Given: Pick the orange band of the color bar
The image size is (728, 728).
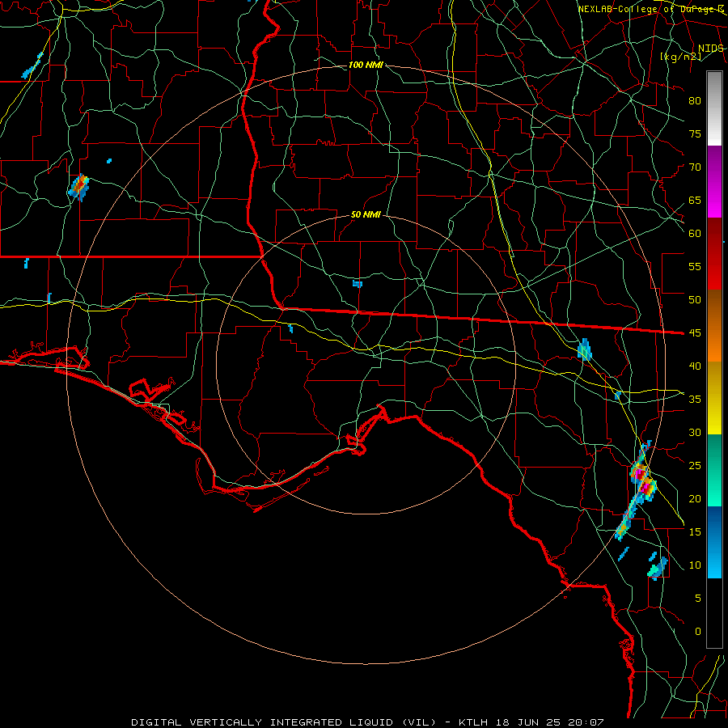Looking at the screenshot, I should [x=714, y=344].
